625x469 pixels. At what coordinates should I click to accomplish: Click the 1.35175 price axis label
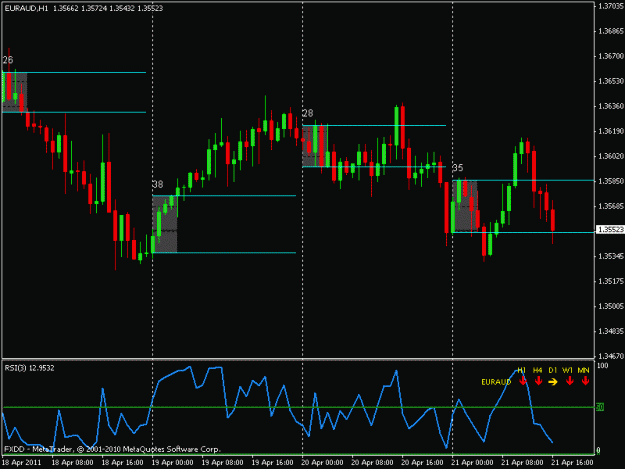tap(611, 281)
